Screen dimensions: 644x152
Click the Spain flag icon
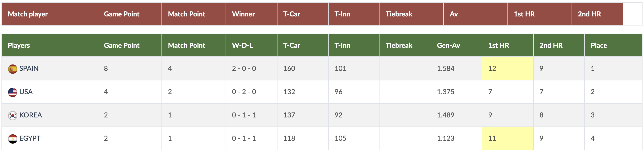tap(12, 69)
